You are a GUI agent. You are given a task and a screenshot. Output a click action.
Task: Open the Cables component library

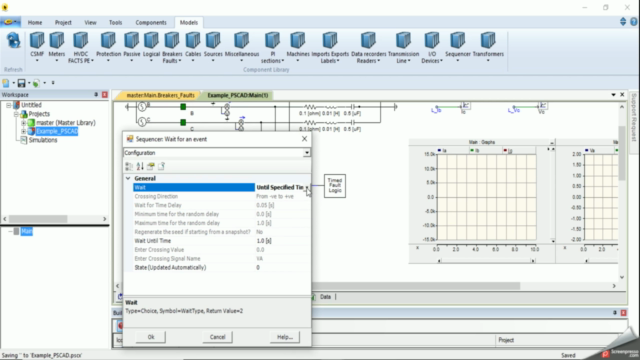(193, 47)
